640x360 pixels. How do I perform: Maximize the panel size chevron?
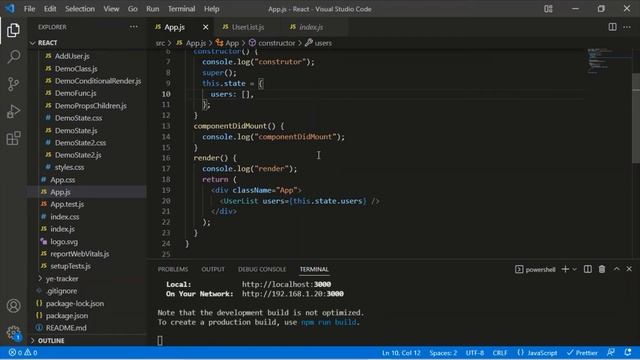[x=616, y=269]
